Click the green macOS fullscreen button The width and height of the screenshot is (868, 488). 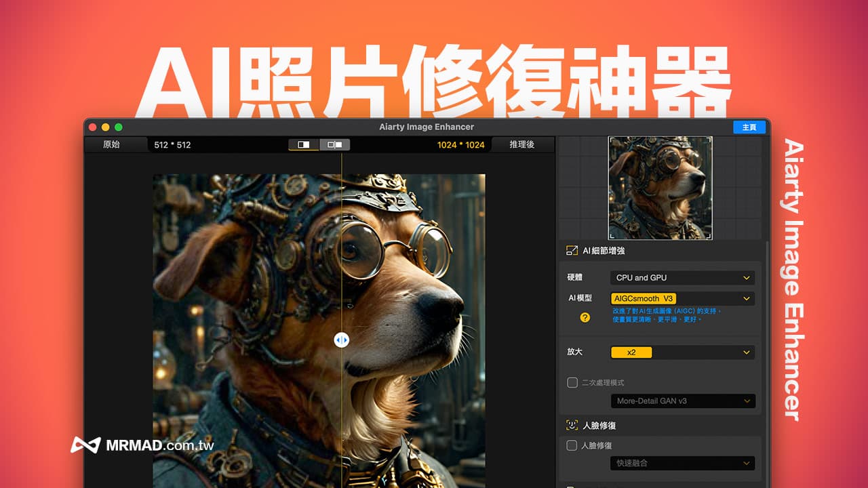(x=119, y=127)
